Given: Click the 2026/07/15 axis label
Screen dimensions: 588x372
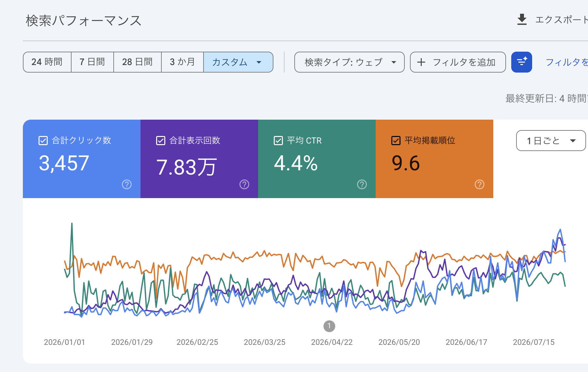Looking at the screenshot, I should [534, 342].
